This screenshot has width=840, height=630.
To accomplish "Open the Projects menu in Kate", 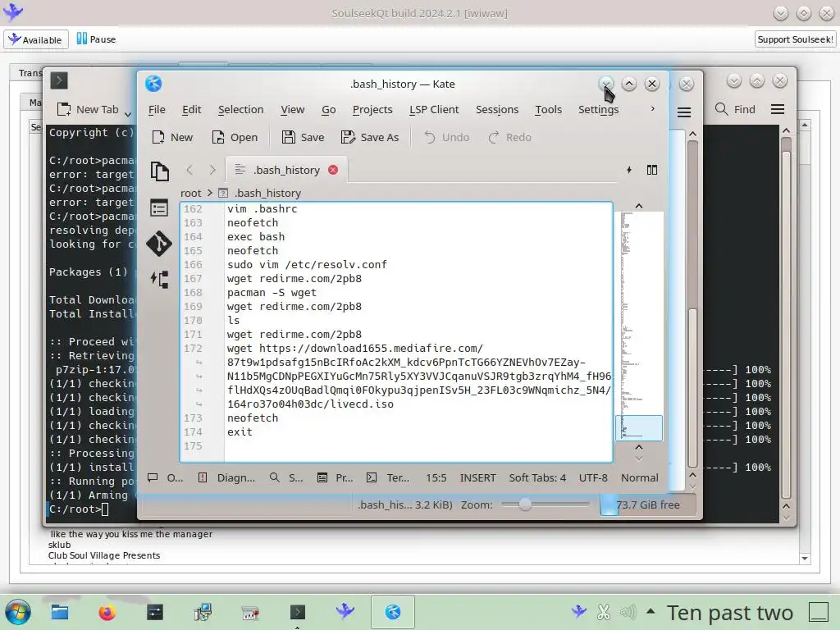I will point(372,109).
